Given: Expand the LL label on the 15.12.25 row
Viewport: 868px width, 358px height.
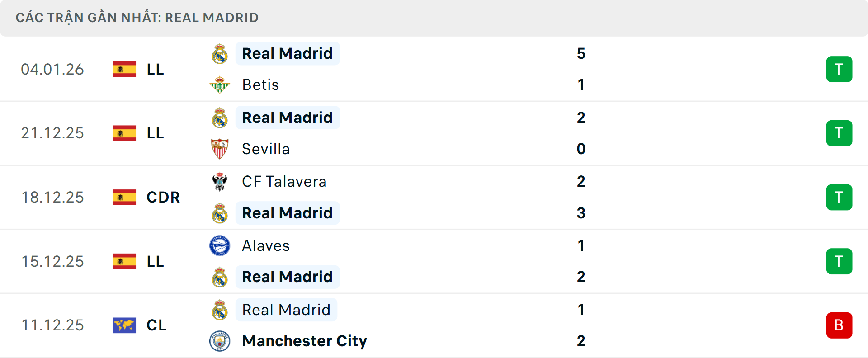Looking at the screenshot, I should [x=155, y=261].
